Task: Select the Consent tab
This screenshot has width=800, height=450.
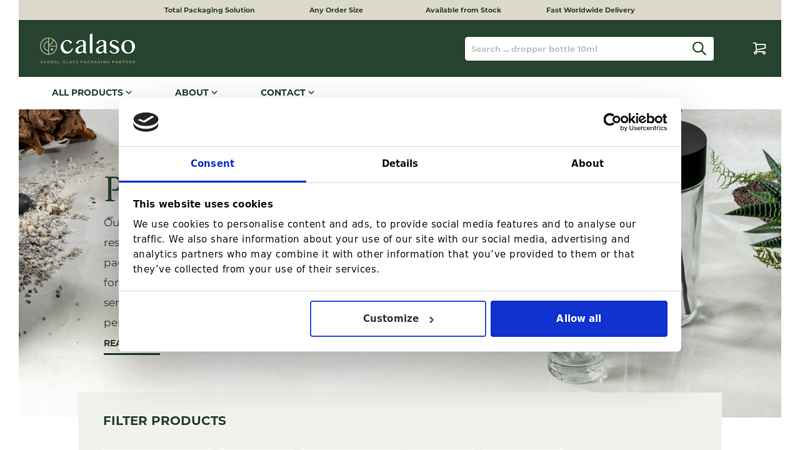Action: click(x=212, y=164)
